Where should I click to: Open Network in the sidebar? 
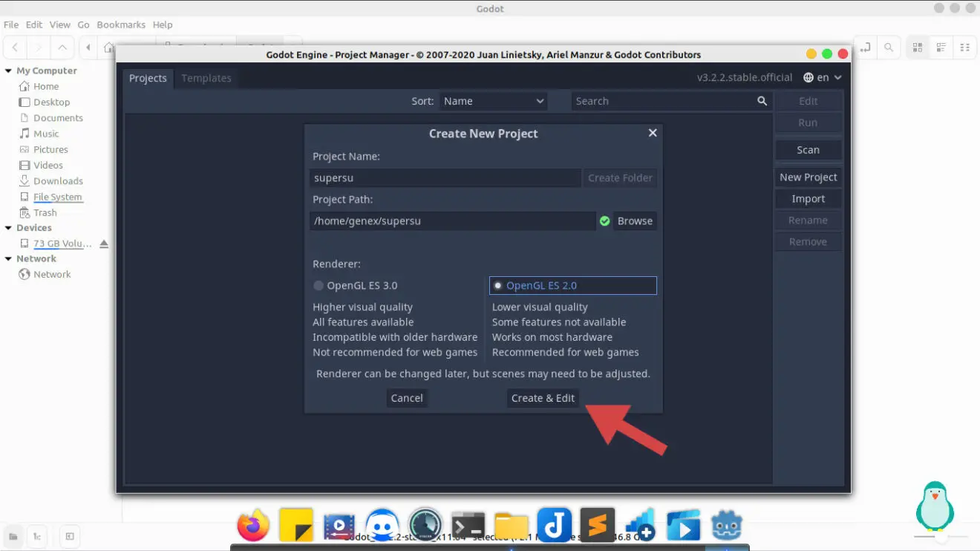coord(52,275)
